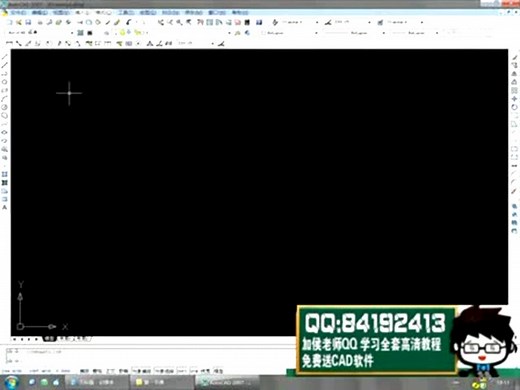Toggle 栅格 (Grid) in status bar
520x390 pixels.
click(97, 371)
